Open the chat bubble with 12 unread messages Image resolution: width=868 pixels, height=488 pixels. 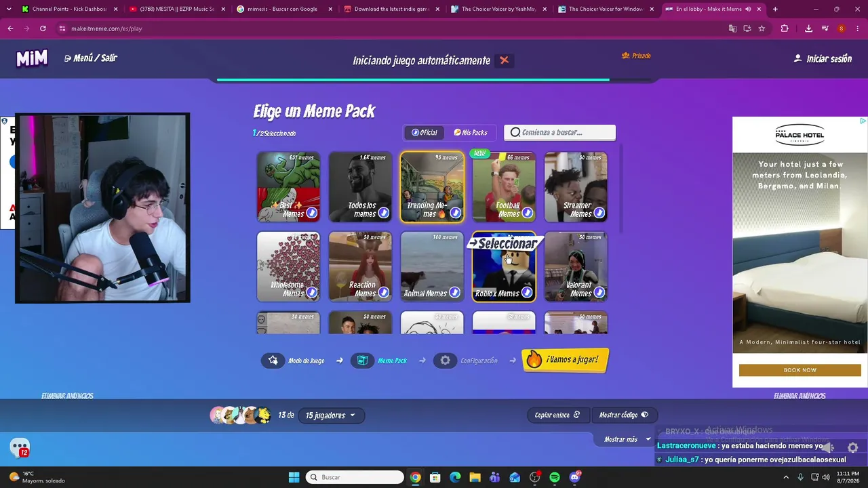click(20, 447)
